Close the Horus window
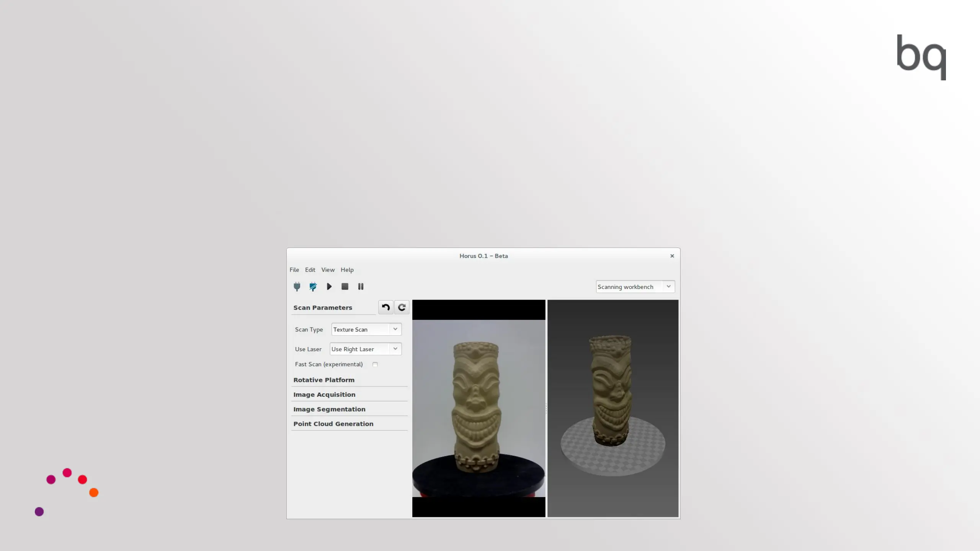The image size is (980, 551). (x=672, y=256)
